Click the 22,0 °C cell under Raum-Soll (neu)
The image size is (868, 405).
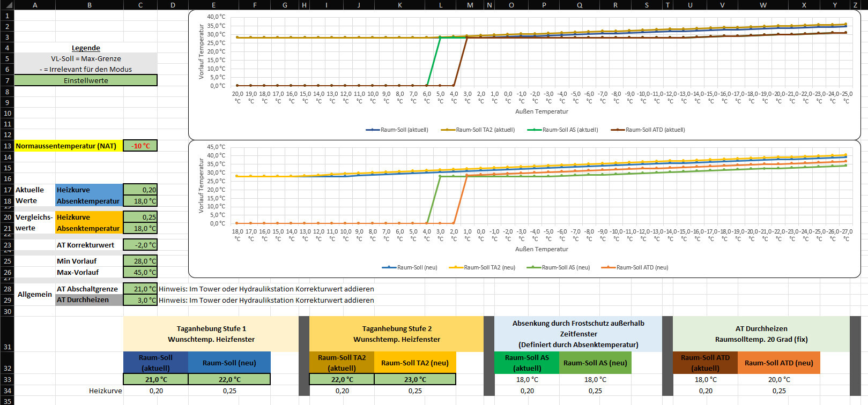pyautogui.click(x=229, y=379)
